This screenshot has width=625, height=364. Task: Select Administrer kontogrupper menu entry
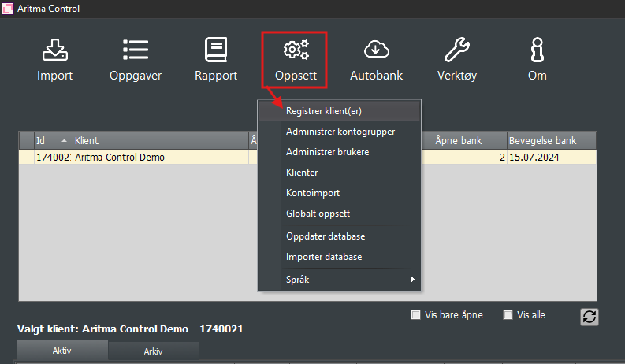[x=340, y=132]
